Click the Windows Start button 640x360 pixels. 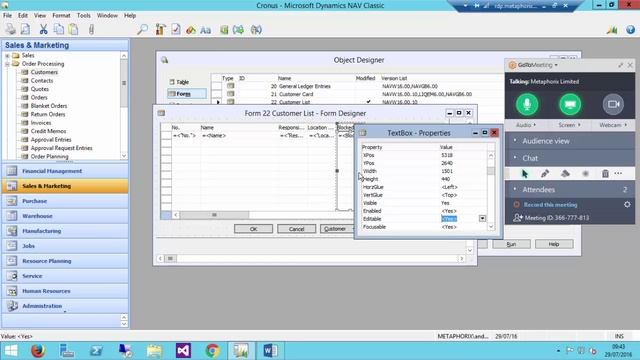coord(11,351)
